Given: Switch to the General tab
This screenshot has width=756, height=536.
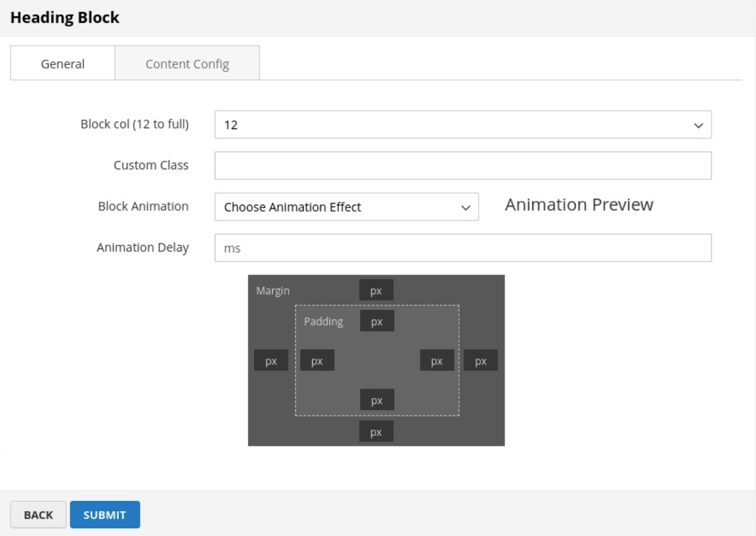Looking at the screenshot, I should coord(63,64).
